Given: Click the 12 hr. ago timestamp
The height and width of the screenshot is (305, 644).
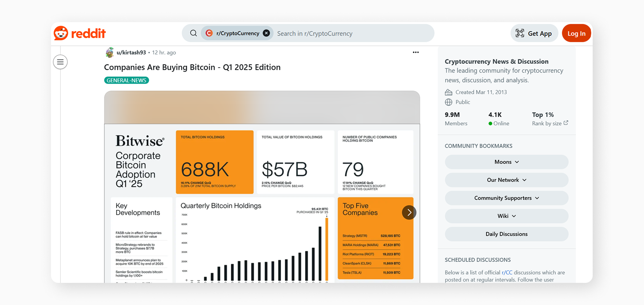Looking at the screenshot, I should click(x=164, y=53).
